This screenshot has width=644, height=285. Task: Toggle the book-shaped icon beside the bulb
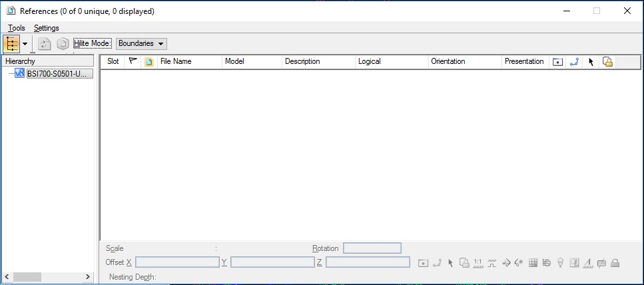point(574,263)
